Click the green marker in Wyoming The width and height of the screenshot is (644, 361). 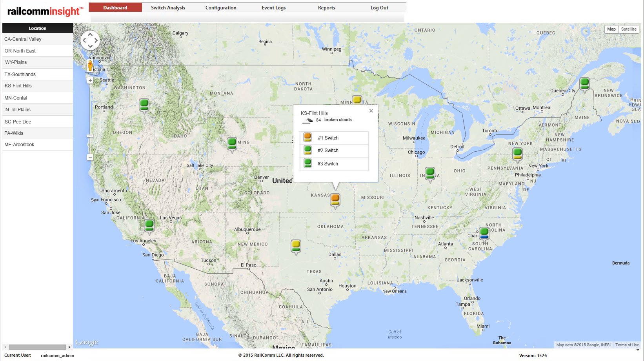tap(232, 144)
